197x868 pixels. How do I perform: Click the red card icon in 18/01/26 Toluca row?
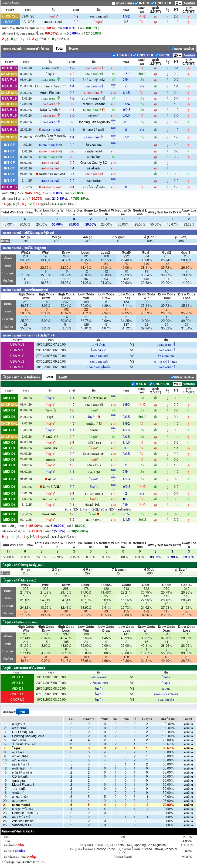(41, 486)
